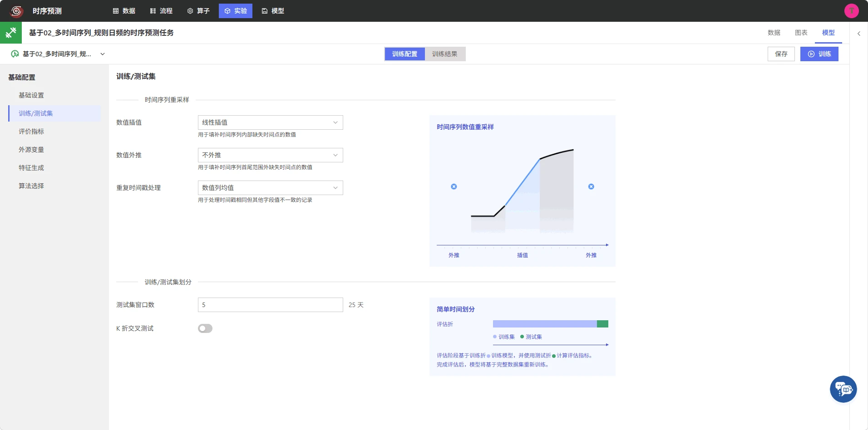Click the train/test split bar under 简单时间划分
Screen dimensions: 868x430
[550, 324]
